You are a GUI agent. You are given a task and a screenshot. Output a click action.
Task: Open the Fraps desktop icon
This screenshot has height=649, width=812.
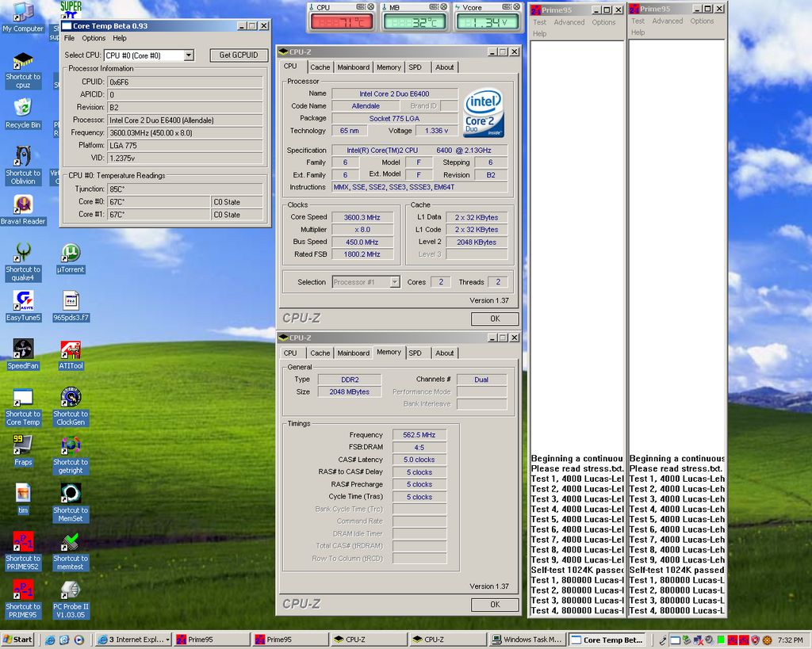(x=23, y=446)
